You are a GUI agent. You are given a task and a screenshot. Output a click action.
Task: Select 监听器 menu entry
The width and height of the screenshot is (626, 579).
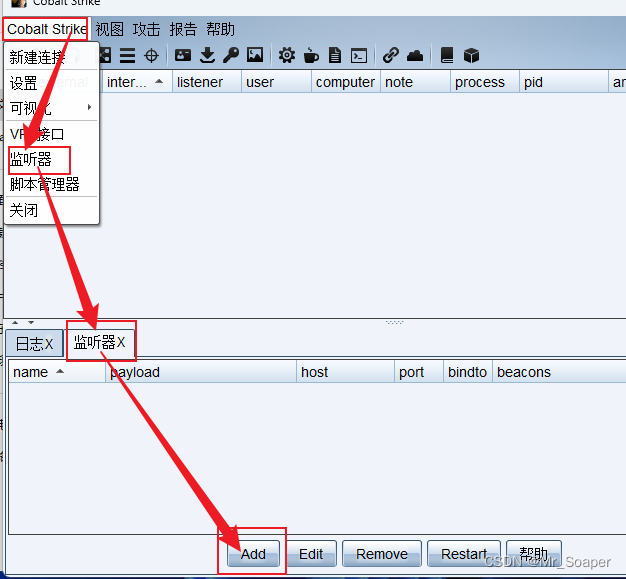click(52, 159)
